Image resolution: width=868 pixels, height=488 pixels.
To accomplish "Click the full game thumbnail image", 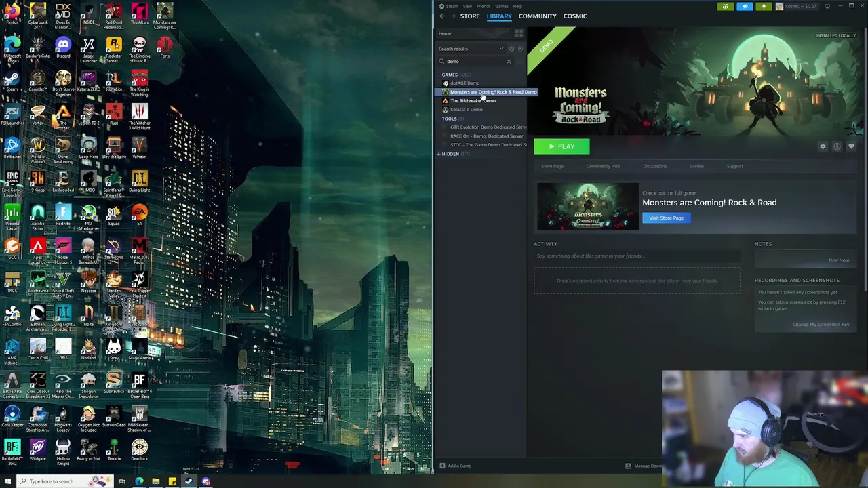I will (588, 207).
